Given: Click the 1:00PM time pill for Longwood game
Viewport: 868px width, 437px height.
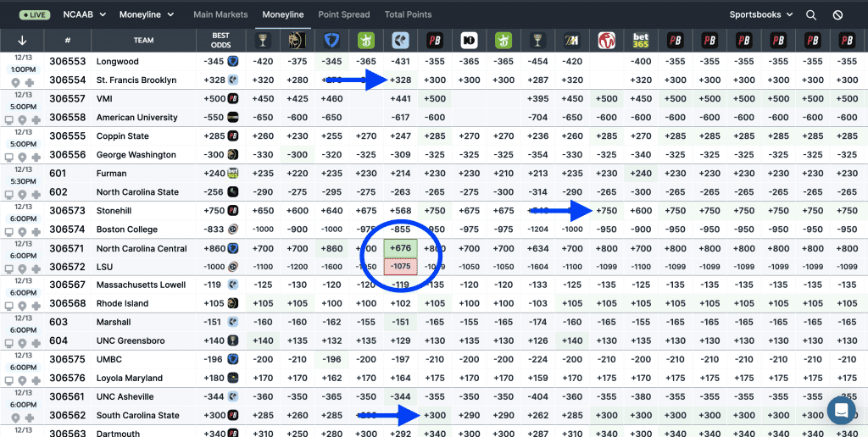Looking at the screenshot, I should [22, 69].
